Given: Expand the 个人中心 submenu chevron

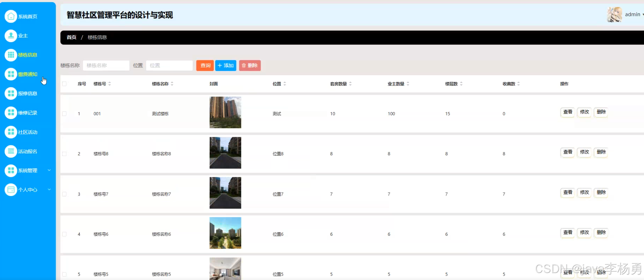Looking at the screenshot, I should click(49, 189).
